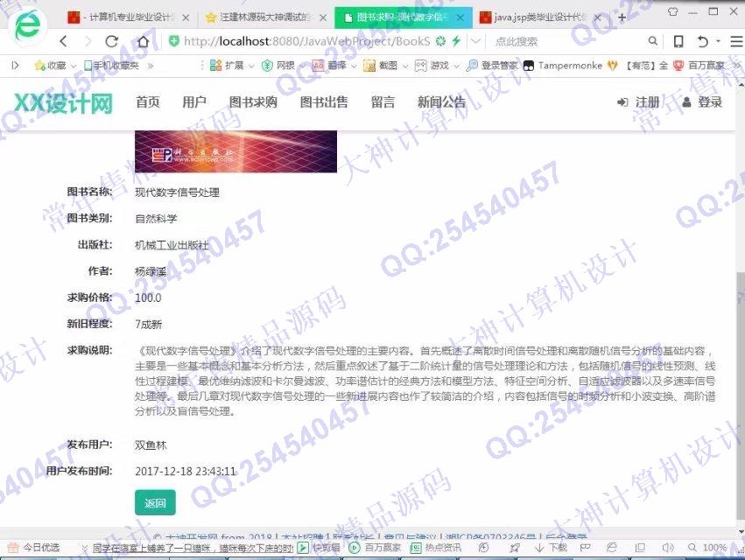The height and width of the screenshot is (560, 745).
Task: Open 下载 downloads in status bar
Action: [550, 548]
